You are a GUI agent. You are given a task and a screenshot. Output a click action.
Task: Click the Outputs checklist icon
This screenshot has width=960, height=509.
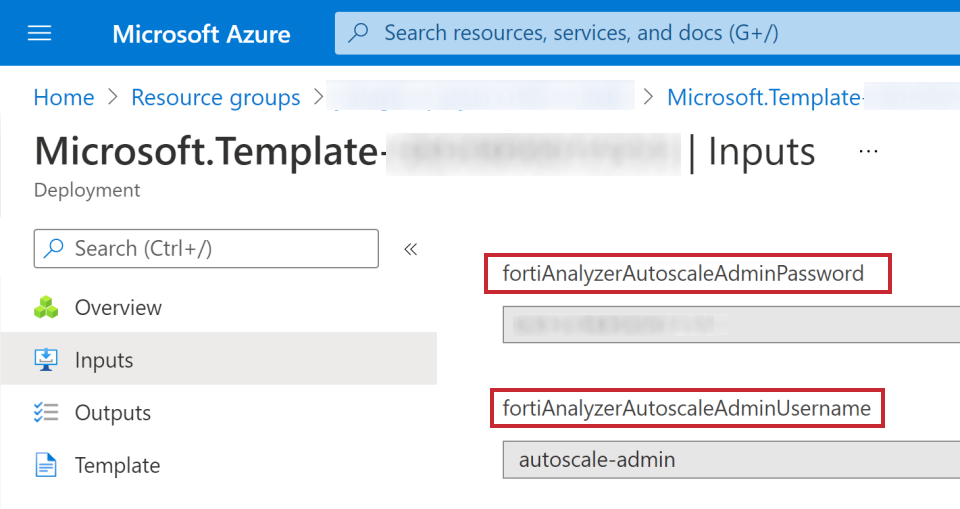tap(46, 413)
